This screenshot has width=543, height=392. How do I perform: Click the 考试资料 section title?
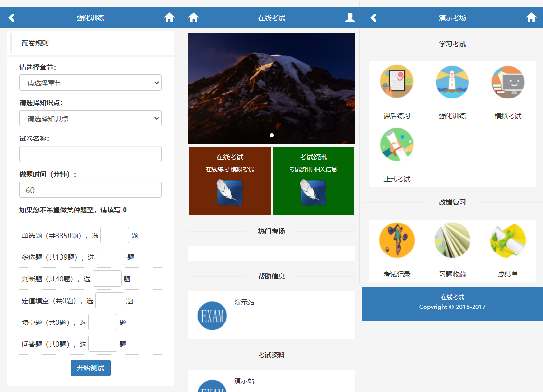pyautogui.click(x=271, y=355)
